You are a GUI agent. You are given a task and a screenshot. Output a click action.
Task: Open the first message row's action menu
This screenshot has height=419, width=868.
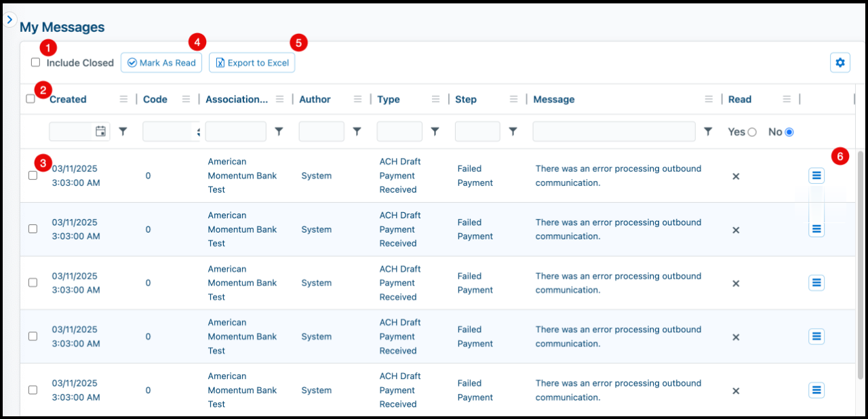(816, 176)
